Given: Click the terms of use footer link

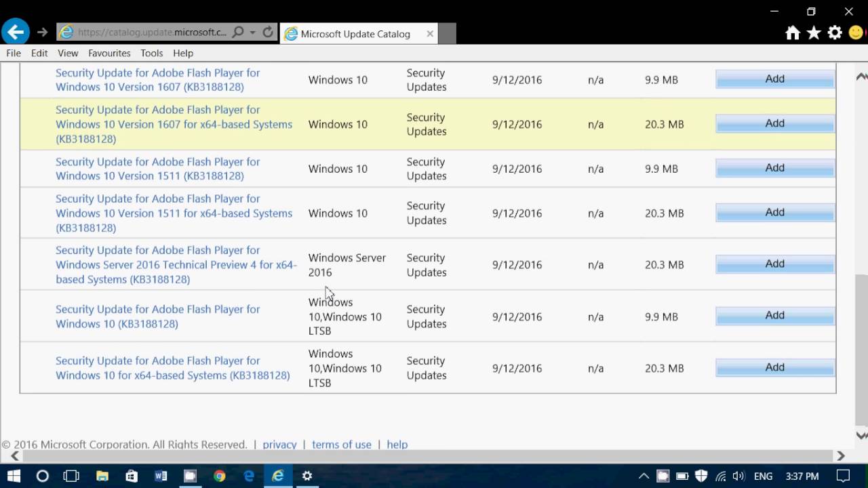Looking at the screenshot, I should coord(341,445).
